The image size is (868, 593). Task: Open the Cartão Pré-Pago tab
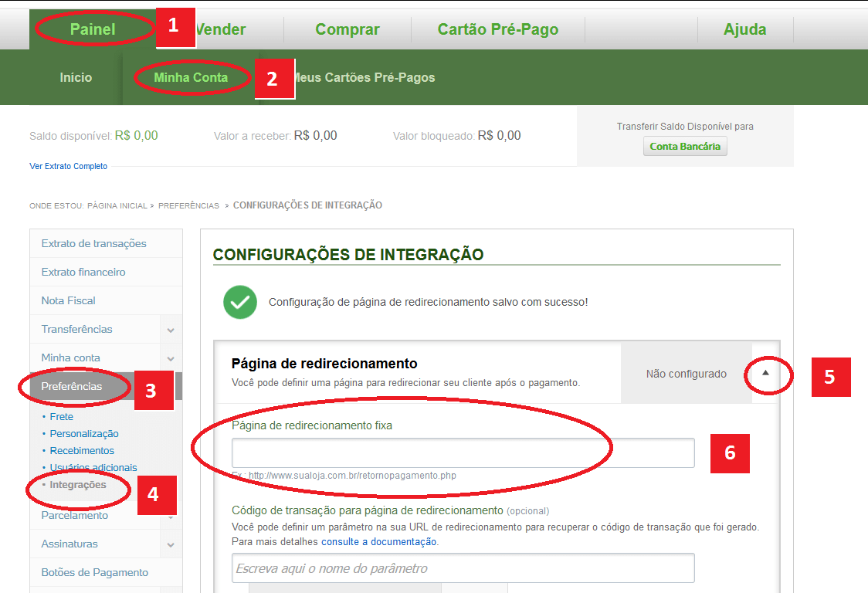pyautogui.click(x=497, y=29)
